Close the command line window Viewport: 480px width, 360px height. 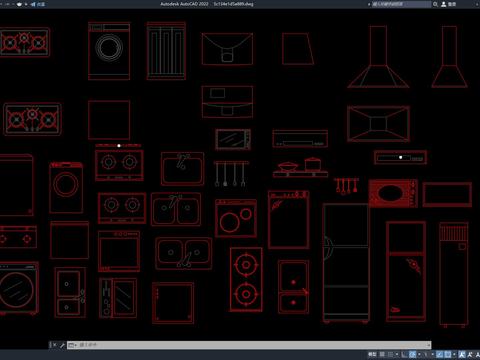(55, 345)
